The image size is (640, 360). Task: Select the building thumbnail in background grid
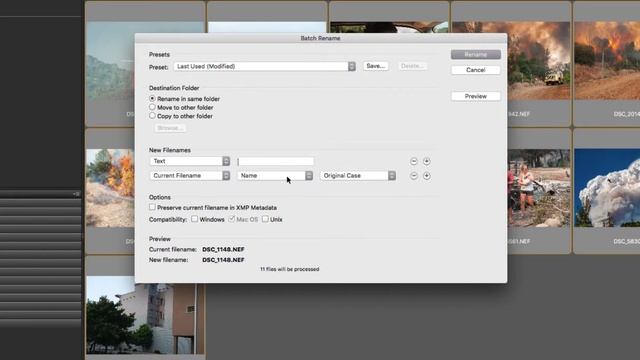pos(145,315)
